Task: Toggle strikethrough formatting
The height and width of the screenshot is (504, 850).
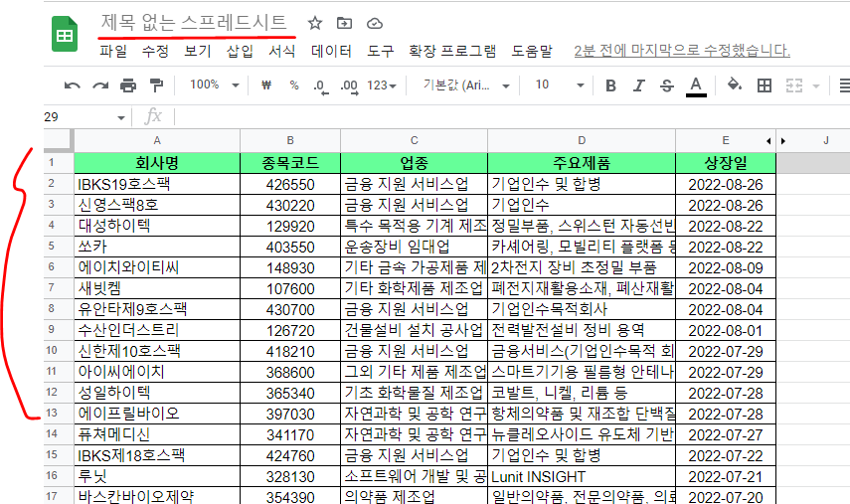Action: tap(667, 85)
